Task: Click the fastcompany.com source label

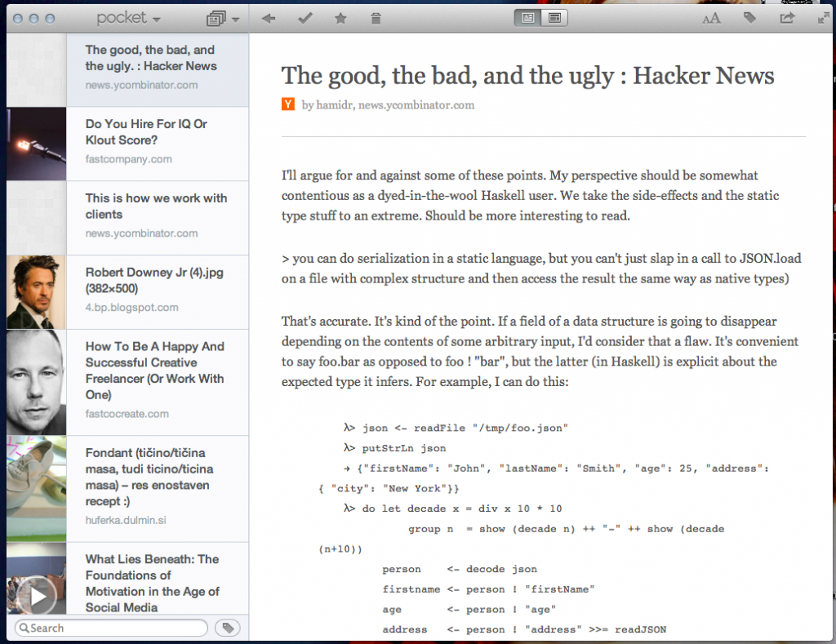Action: (x=128, y=159)
